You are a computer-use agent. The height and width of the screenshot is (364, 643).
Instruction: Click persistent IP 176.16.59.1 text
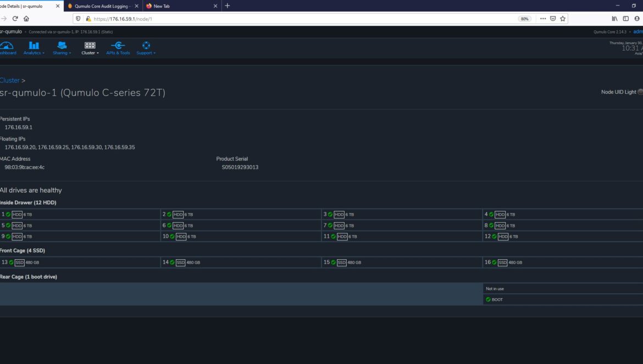(x=19, y=127)
